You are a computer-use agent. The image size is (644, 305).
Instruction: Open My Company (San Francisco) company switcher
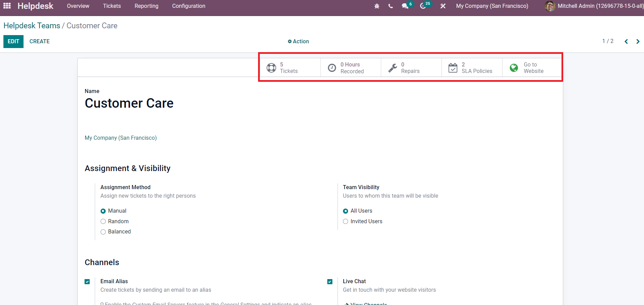[x=492, y=6]
